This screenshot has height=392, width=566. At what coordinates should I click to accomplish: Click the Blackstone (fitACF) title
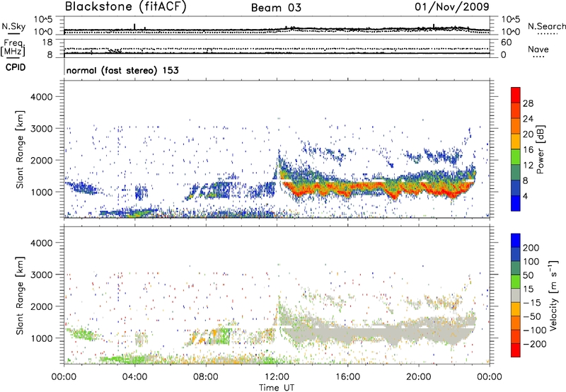[125, 6]
